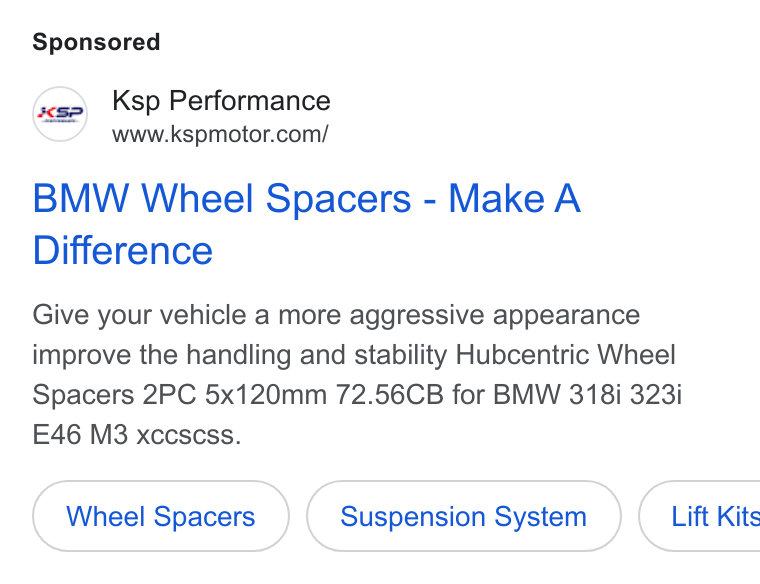This screenshot has height=584, width=760.
Task: Open the Suspension System sitelink
Action: [463, 516]
